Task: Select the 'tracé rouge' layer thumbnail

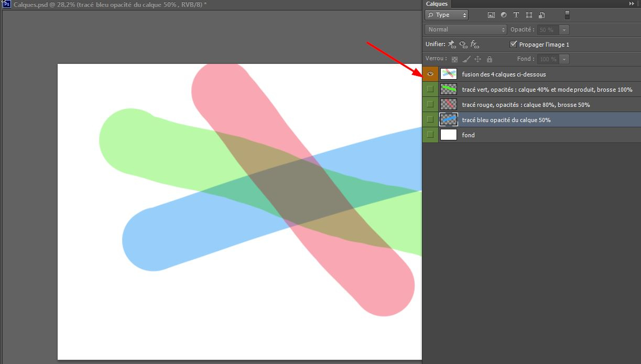Action: point(449,105)
